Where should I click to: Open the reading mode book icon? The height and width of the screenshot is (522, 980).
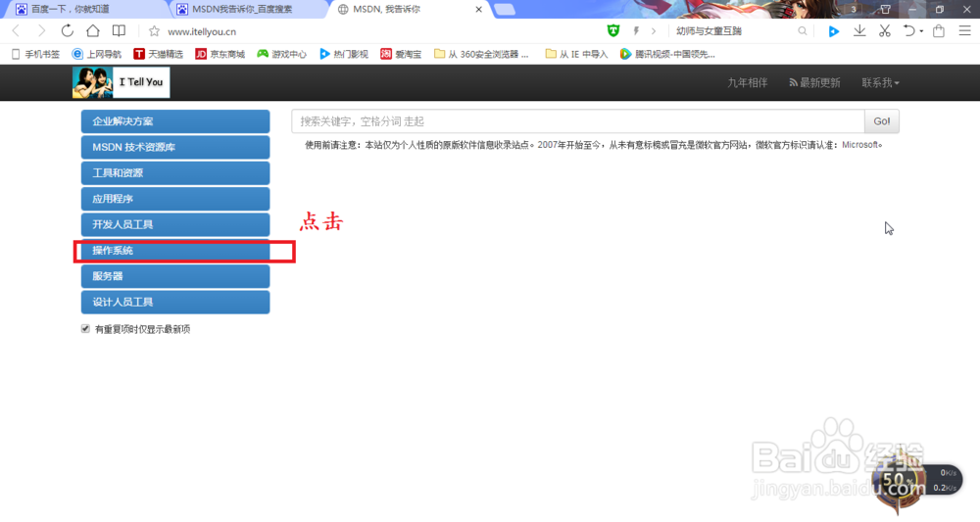119,30
